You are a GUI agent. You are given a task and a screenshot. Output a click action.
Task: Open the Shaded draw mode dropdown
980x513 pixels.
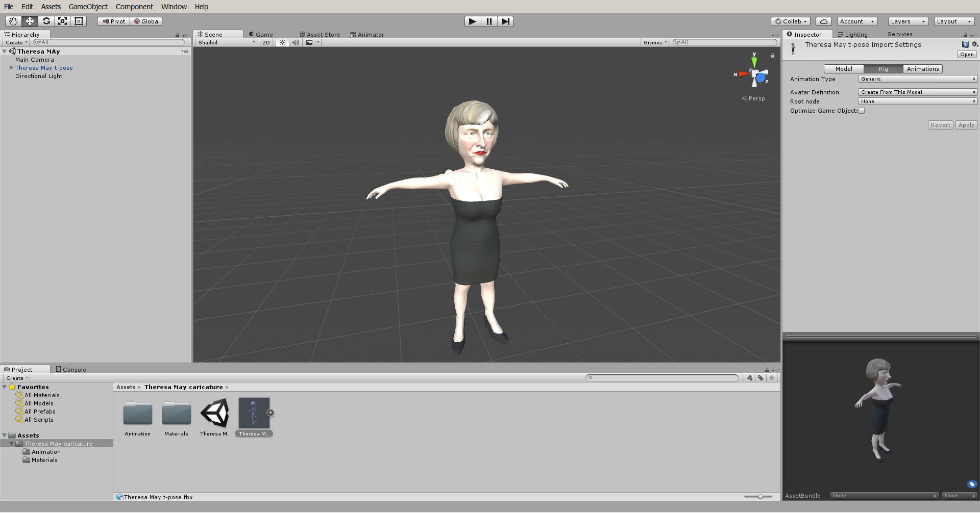click(227, 42)
